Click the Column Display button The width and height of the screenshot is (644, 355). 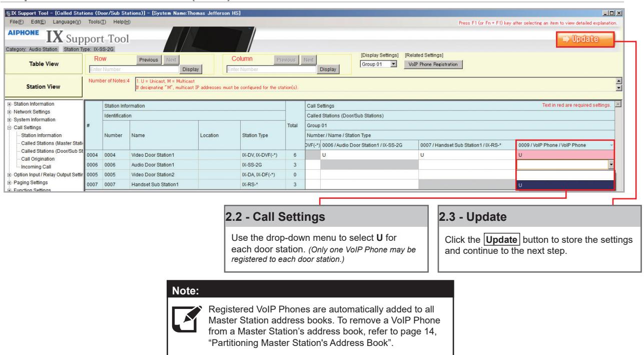(328, 70)
